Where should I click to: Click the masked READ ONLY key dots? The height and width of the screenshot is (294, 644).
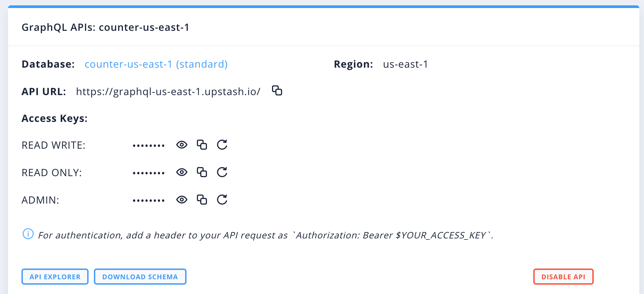(149, 173)
